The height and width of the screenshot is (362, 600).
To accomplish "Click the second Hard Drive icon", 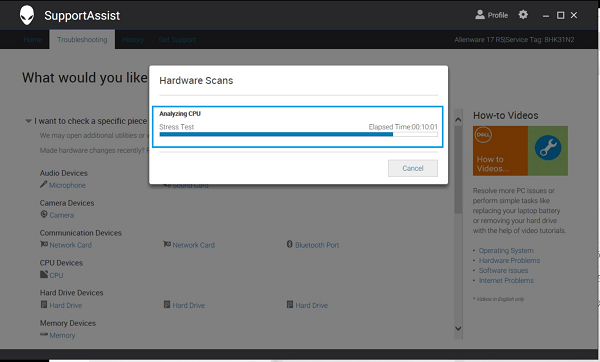I will point(167,305).
